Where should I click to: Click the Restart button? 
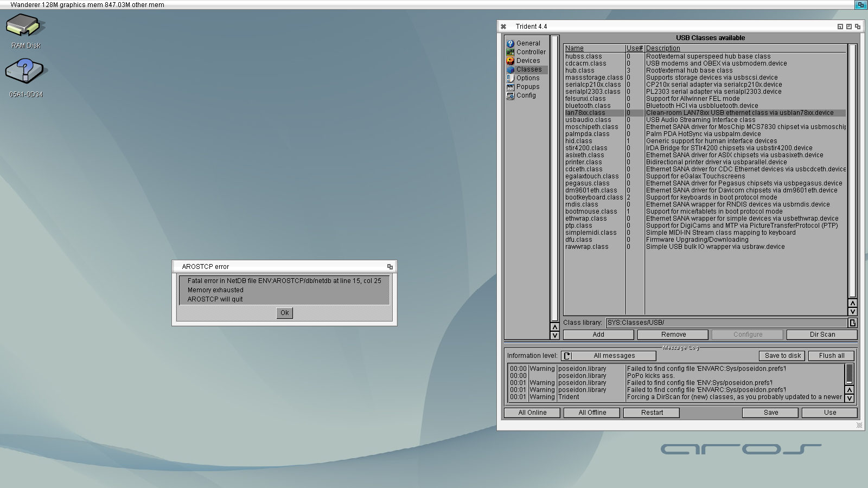652,413
